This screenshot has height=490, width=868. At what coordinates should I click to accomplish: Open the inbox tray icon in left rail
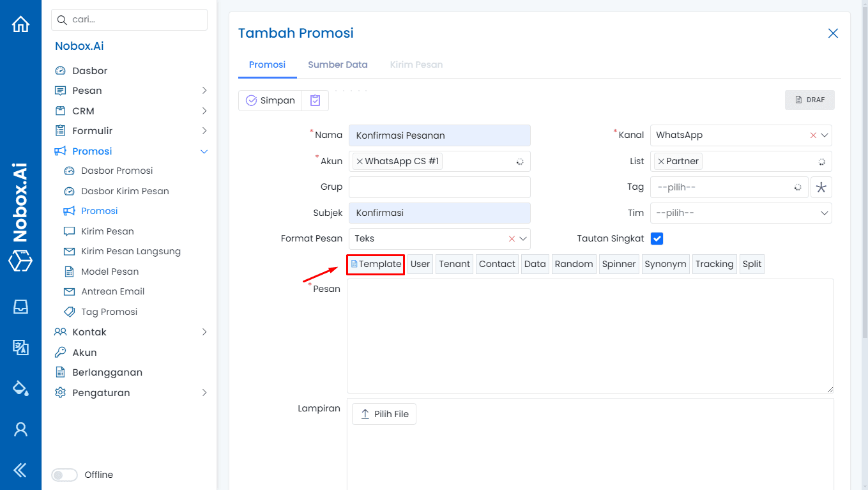[20, 307]
